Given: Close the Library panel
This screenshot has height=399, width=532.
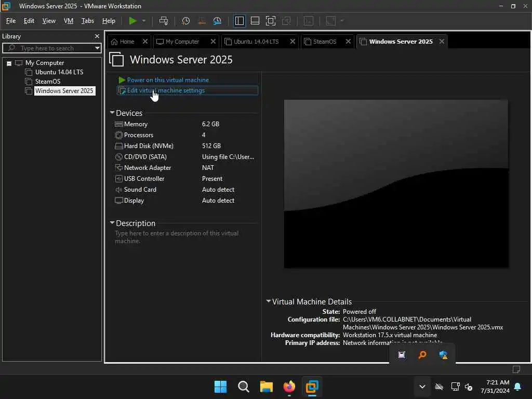Looking at the screenshot, I should pos(97,36).
